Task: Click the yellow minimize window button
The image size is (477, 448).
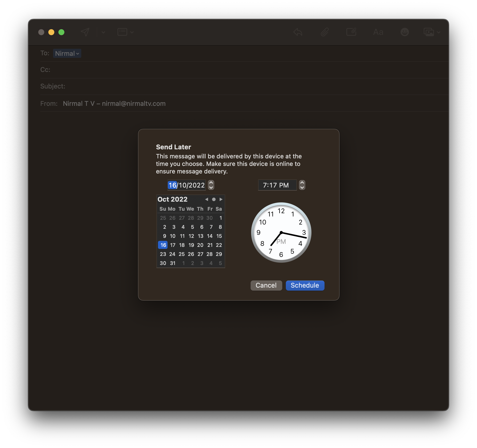Action: (x=51, y=32)
